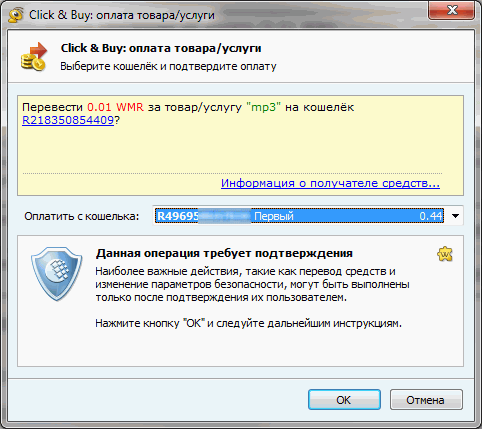Click heading 'Данная операция требует подтверждения'
This screenshot has width=482, height=429.
coord(224,253)
